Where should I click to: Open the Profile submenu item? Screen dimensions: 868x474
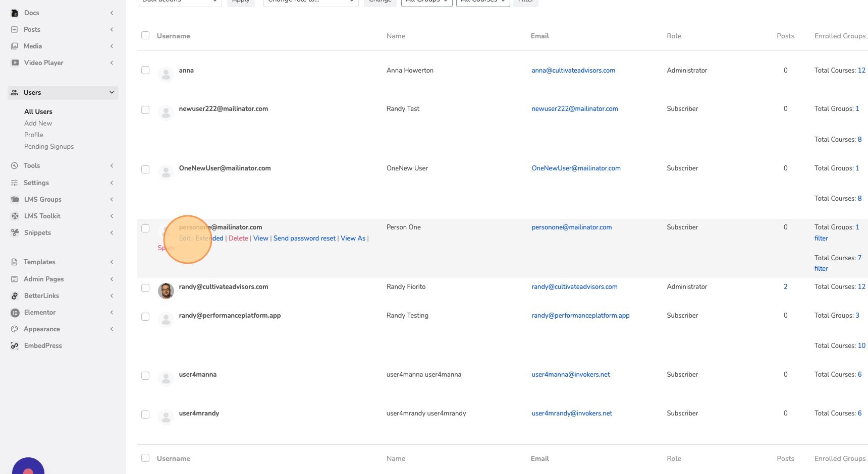tap(34, 135)
